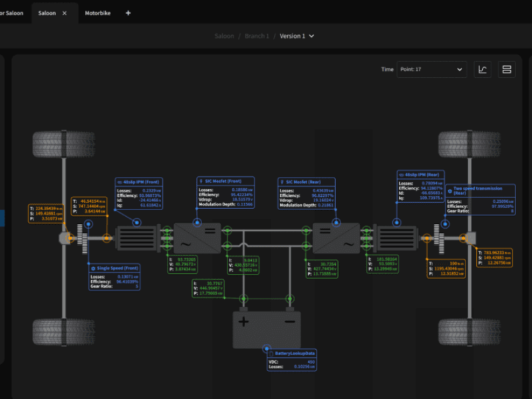Switch to the Motorbike tab
Image resolution: width=532 pixels, height=399 pixels.
97,12
